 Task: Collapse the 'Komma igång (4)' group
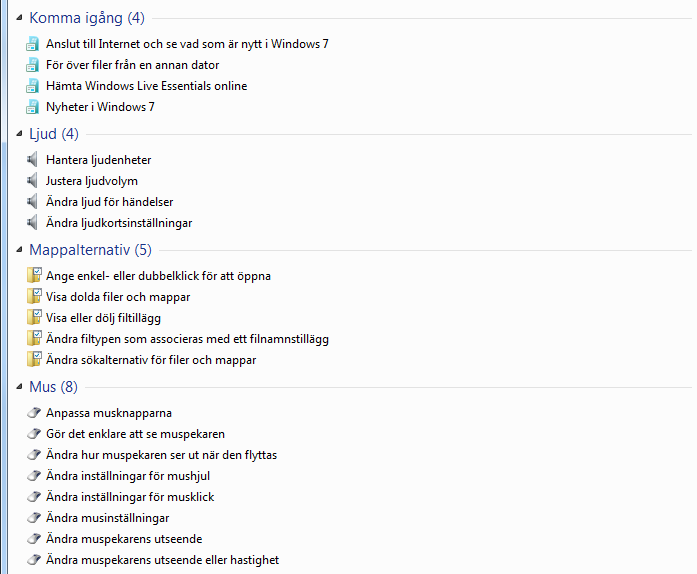19,18
